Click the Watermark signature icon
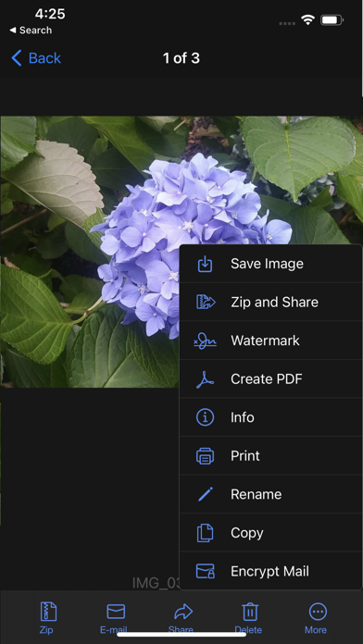This screenshot has height=644, width=363. 206,341
